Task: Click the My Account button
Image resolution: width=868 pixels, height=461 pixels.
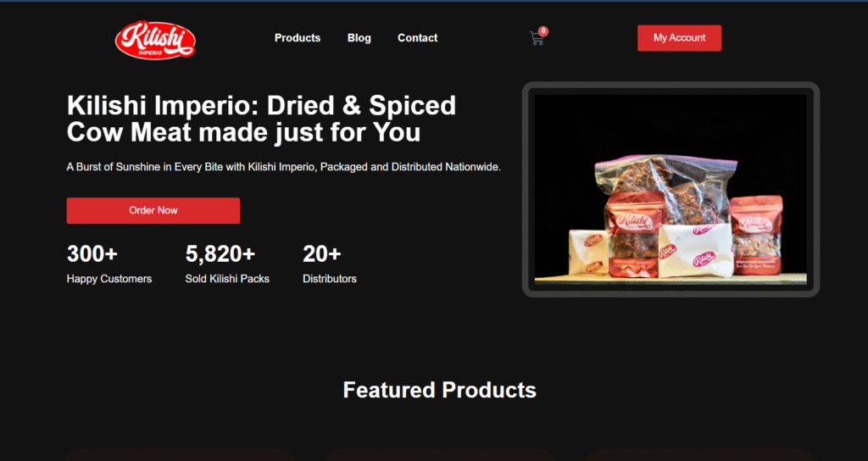Action: point(679,38)
